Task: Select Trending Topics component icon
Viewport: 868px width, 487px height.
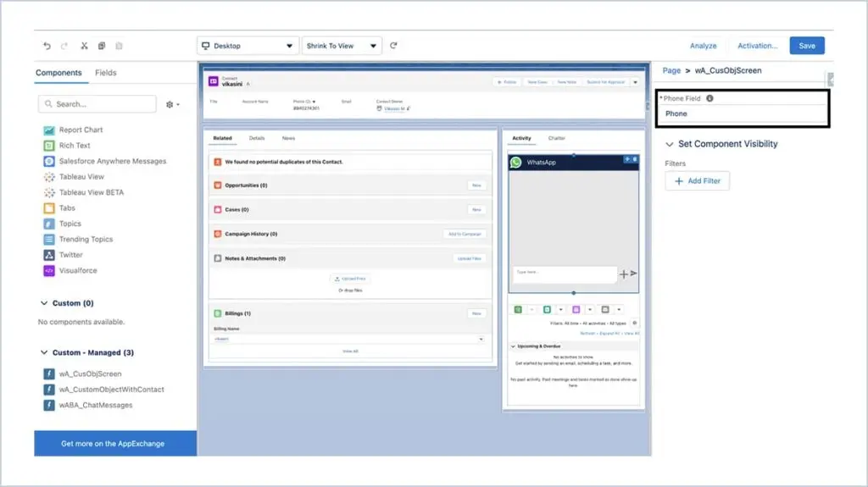Action: (49, 239)
